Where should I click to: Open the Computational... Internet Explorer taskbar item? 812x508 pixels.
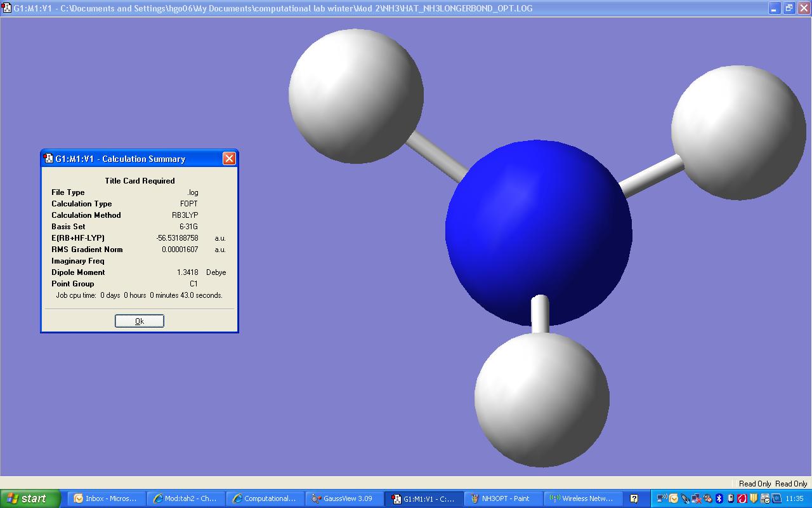click(x=265, y=498)
